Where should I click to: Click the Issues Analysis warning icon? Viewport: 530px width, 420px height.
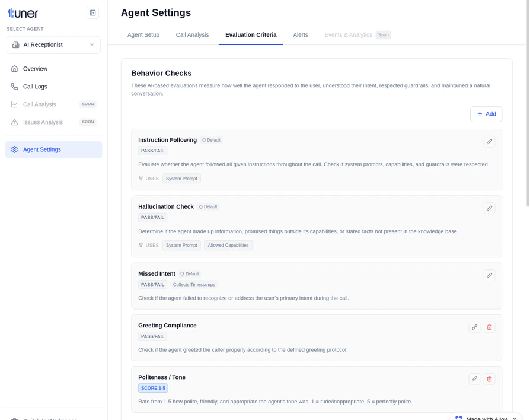14,122
